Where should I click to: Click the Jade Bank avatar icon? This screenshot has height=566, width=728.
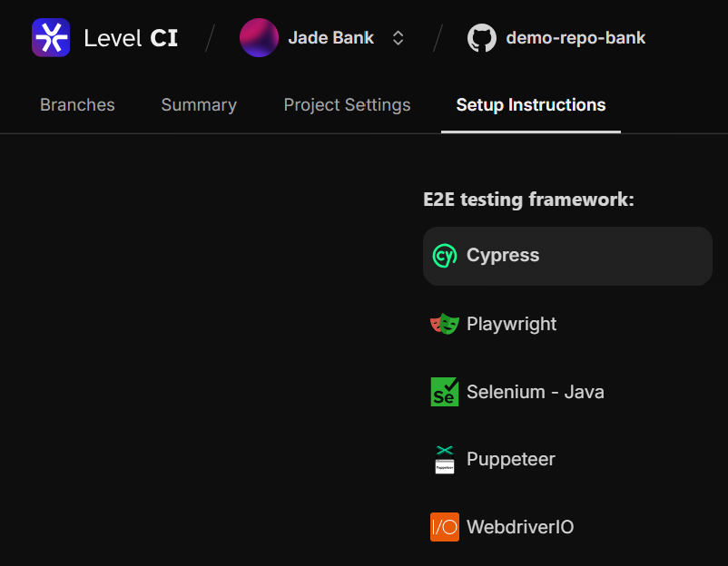click(259, 38)
